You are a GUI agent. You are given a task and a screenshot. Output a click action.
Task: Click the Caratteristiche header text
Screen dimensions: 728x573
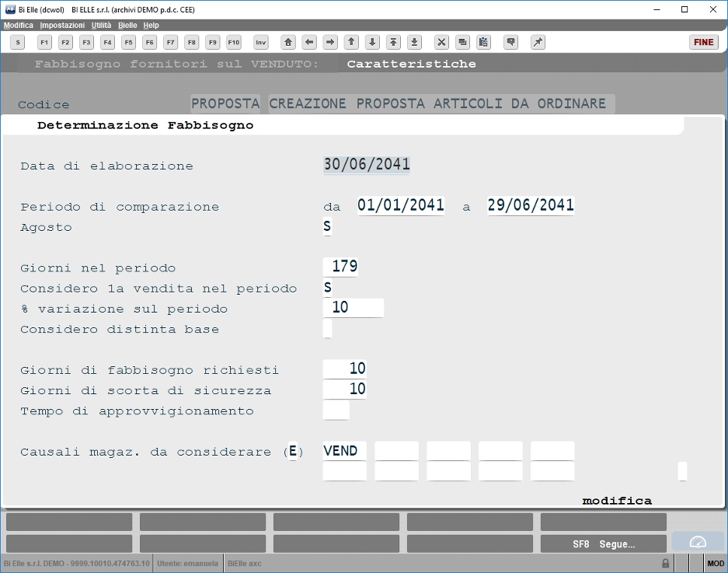411,64
